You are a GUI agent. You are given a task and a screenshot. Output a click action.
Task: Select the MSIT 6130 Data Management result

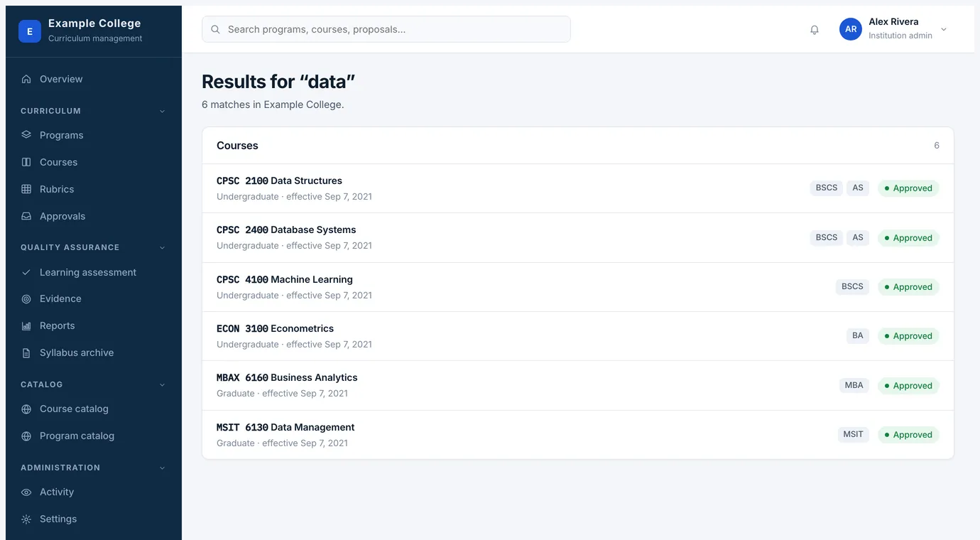(x=578, y=435)
